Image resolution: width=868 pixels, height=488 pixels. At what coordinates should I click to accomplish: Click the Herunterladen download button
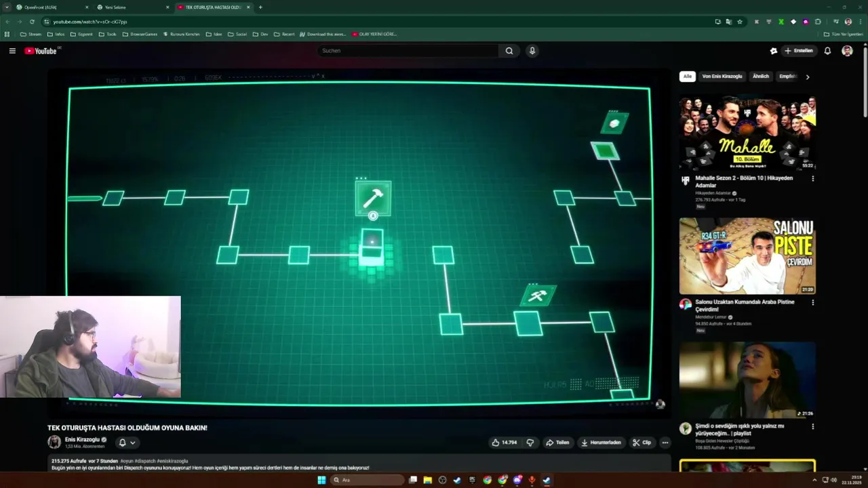point(601,443)
